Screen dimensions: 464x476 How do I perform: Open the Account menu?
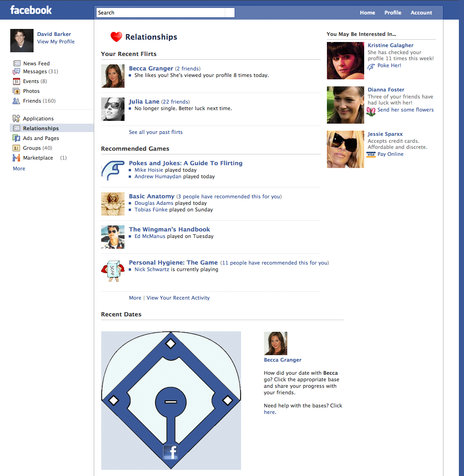(x=421, y=13)
